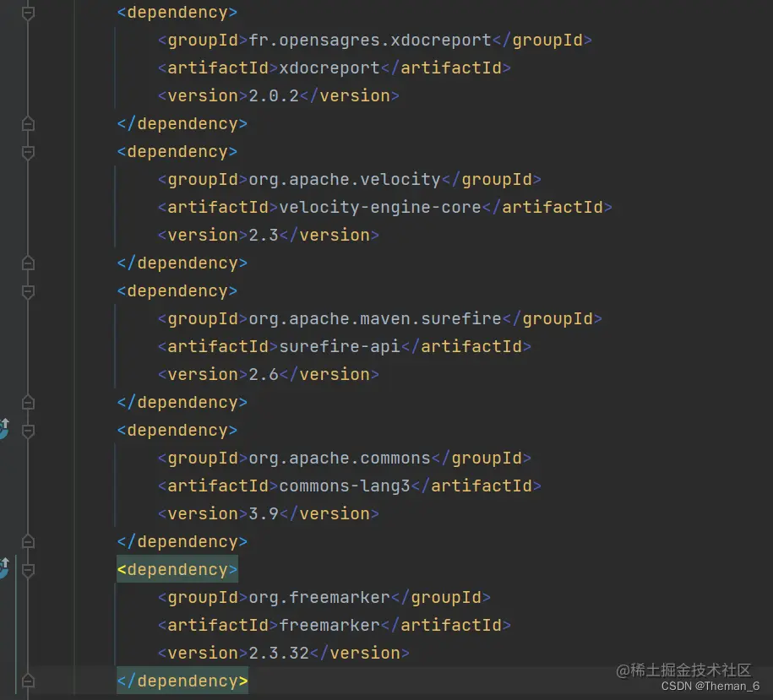Click gutter icon beside the commons-lang3 dependency tag
The height and width of the screenshot is (700, 773).
point(4,429)
